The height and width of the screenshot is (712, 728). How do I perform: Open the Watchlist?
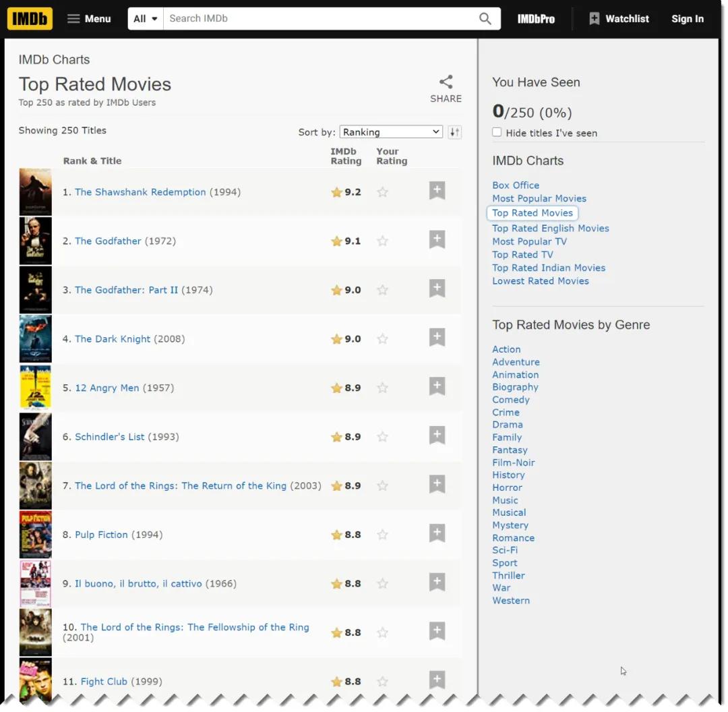click(619, 19)
